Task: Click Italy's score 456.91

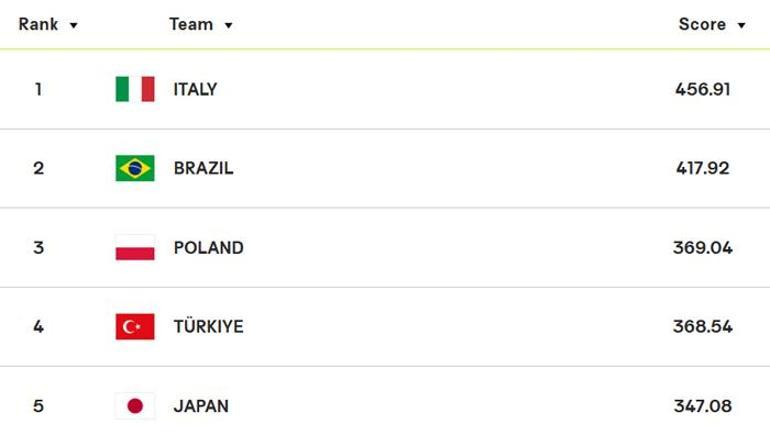Action: (x=703, y=89)
